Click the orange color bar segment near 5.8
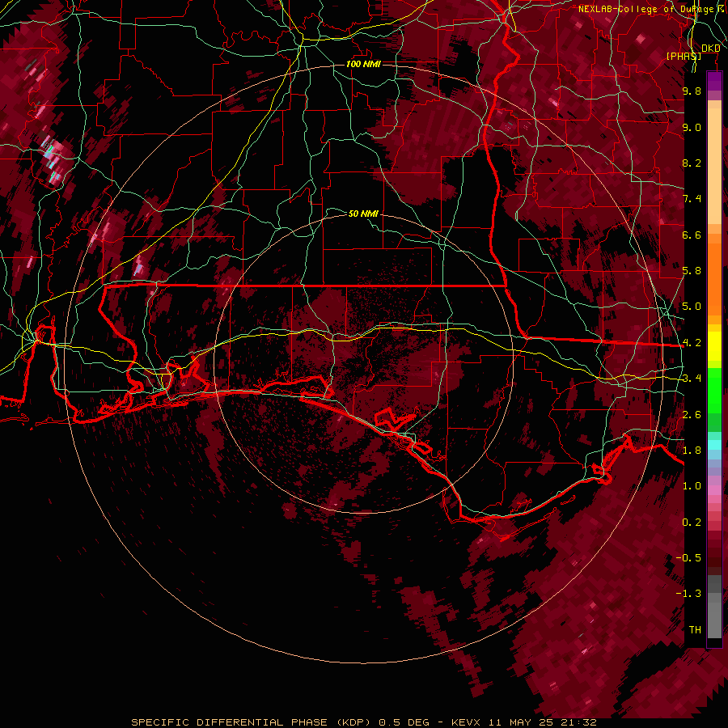 [714, 278]
